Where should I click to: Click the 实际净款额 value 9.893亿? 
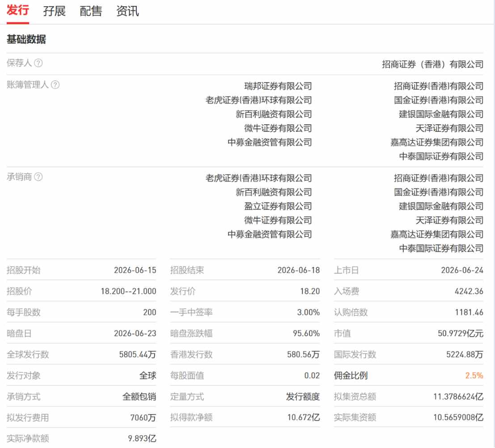pos(142,439)
